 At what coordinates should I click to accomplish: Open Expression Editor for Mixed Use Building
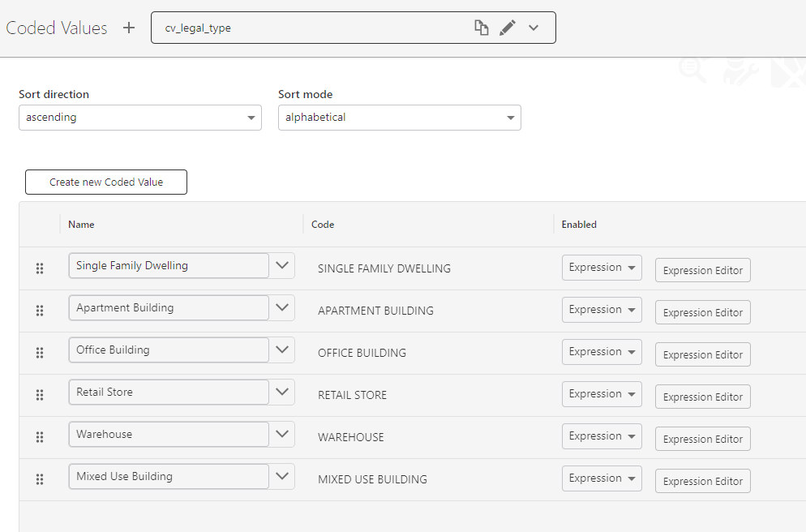coord(703,481)
